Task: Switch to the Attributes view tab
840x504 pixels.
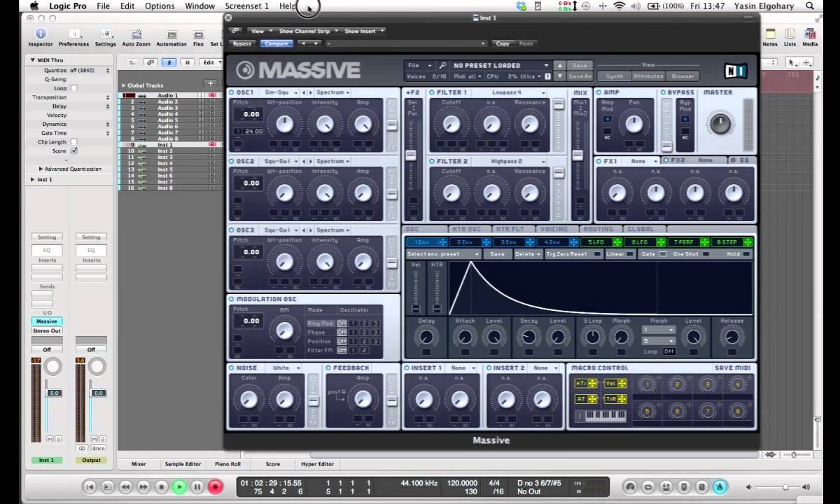Action: pos(647,76)
